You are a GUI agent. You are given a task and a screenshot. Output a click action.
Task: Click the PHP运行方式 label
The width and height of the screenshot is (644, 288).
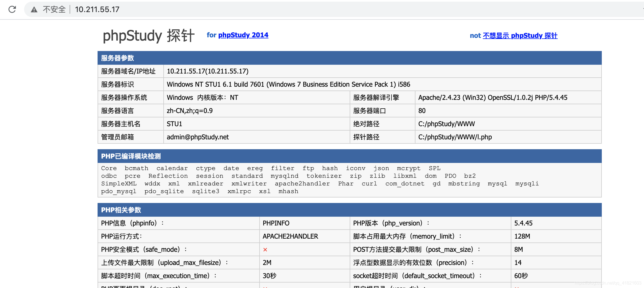(121, 236)
